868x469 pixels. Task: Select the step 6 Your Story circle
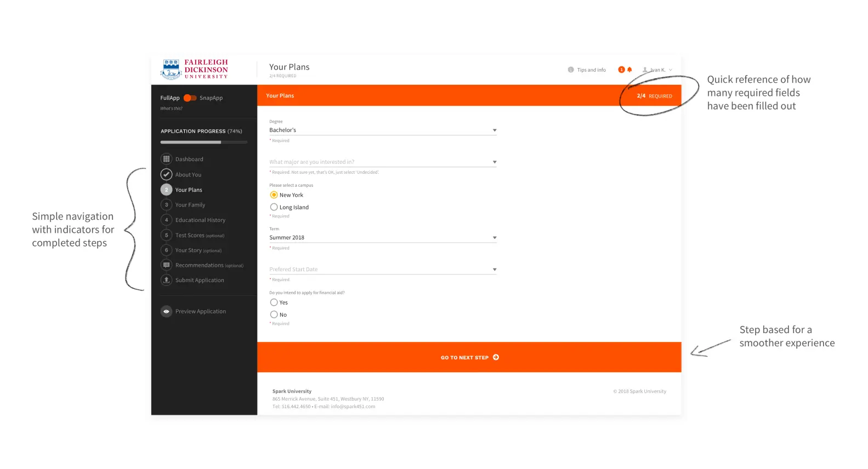[166, 250]
